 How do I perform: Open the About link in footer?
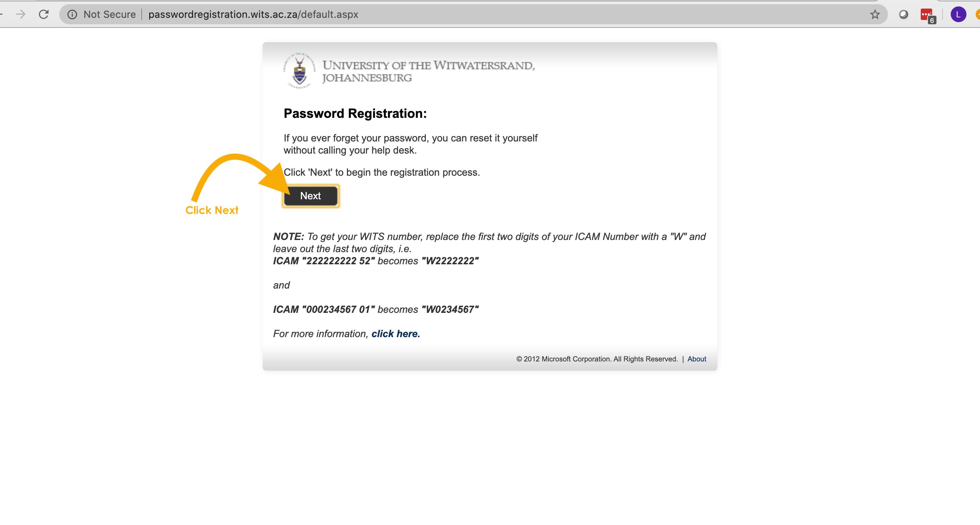pyautogui.click(x=697, y=359)
